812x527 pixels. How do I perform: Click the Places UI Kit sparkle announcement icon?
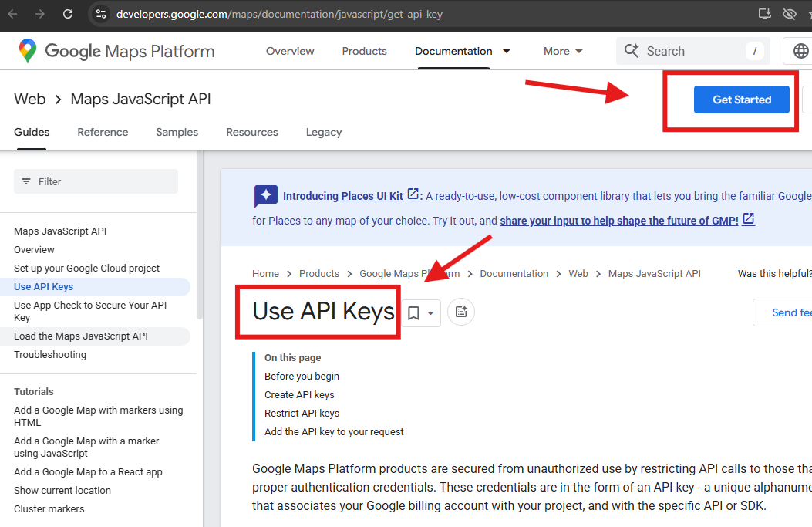[266, 195]
